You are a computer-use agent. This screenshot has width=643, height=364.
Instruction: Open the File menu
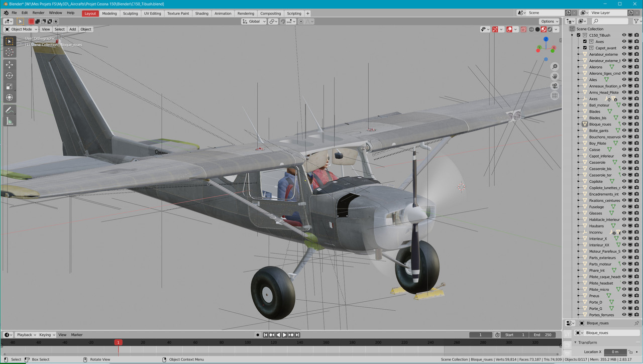14,13
